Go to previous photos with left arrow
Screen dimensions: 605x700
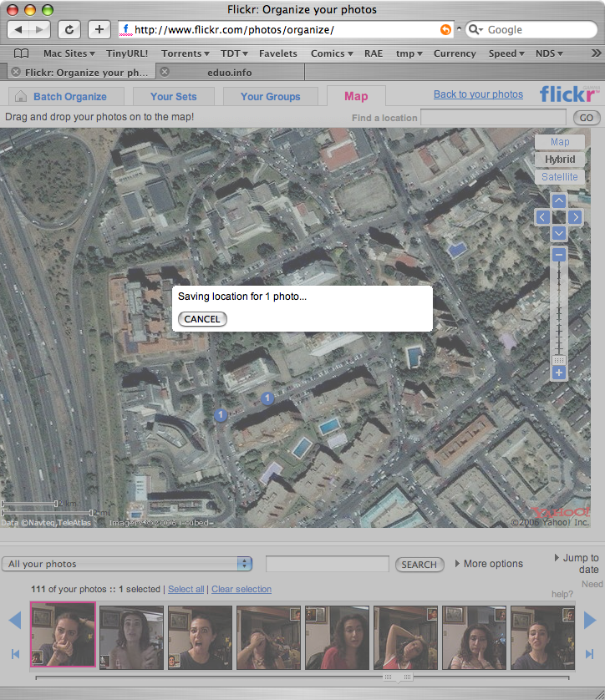pyautogui.click(x=15, y=620)
